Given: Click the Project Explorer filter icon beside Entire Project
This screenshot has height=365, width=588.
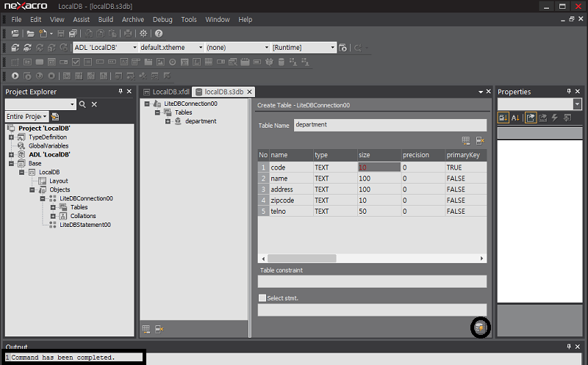Looking at the screenshot, I should (55, 117).
